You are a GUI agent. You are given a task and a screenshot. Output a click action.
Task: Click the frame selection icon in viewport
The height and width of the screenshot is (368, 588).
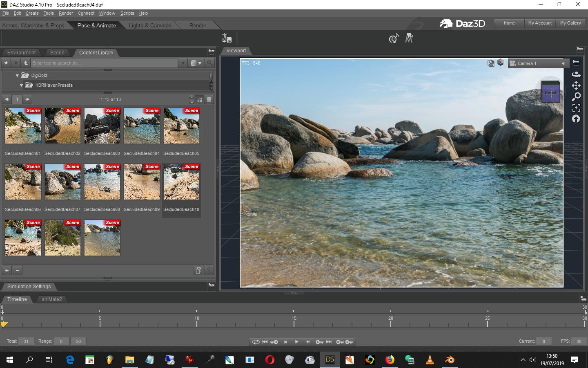click(x=576, y=108)
